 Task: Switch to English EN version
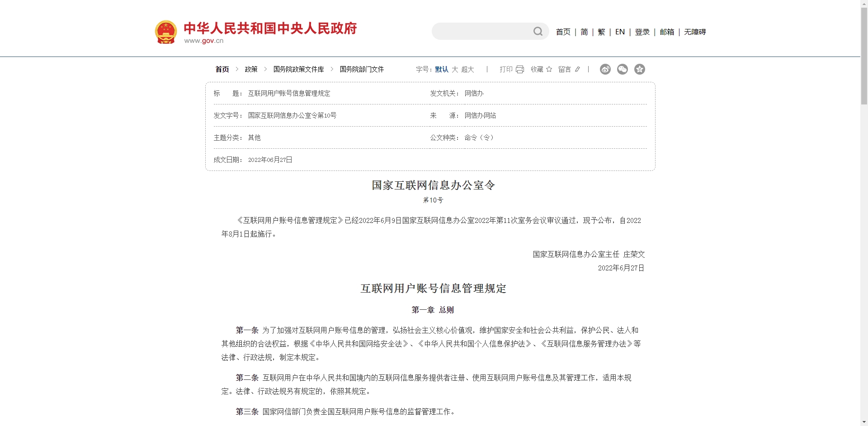(x=620, y=32)
